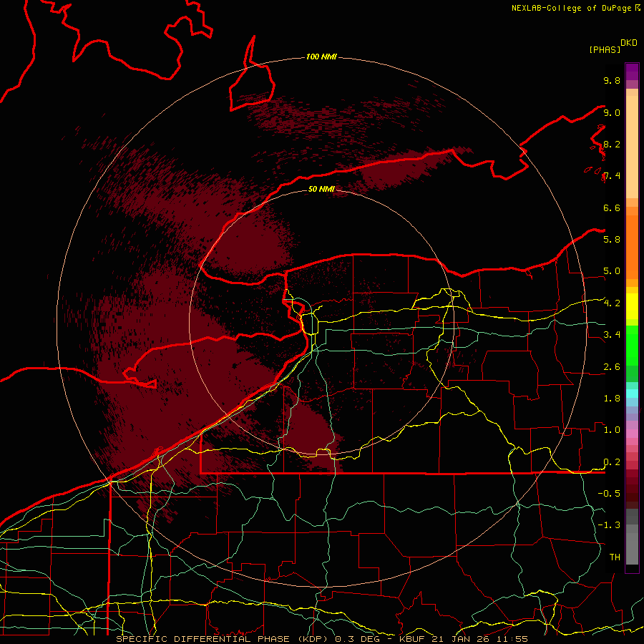
Task: Click the pink segment of the color bar
Action: coord(632,434)
